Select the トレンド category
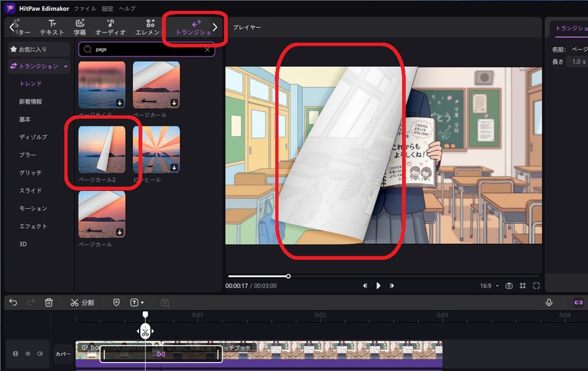 (30, 84)
